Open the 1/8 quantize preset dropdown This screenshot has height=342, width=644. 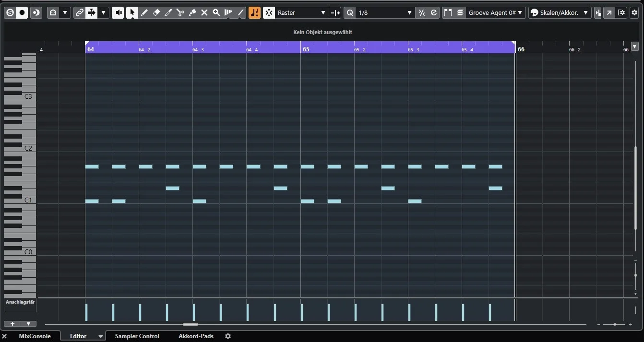pos(385,12)
